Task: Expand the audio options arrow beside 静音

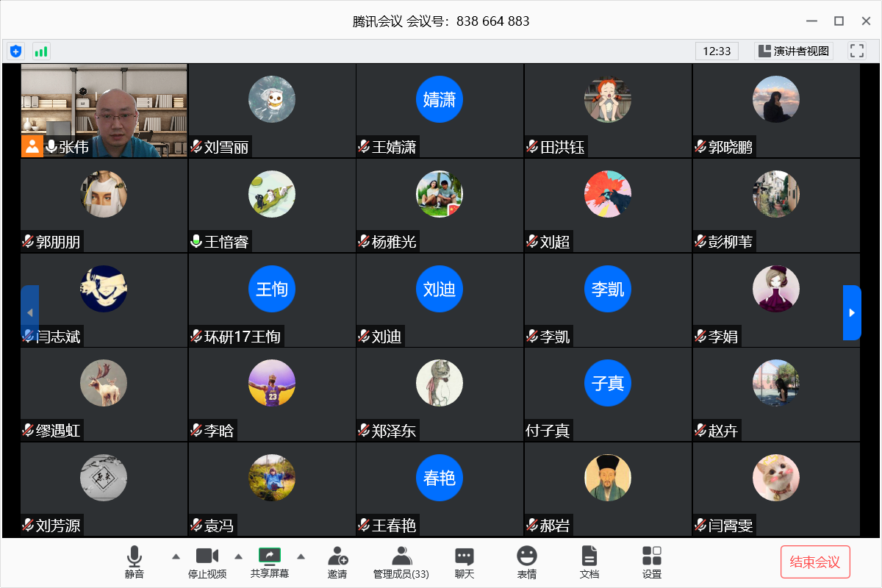Action: click(x=176, y=556)
